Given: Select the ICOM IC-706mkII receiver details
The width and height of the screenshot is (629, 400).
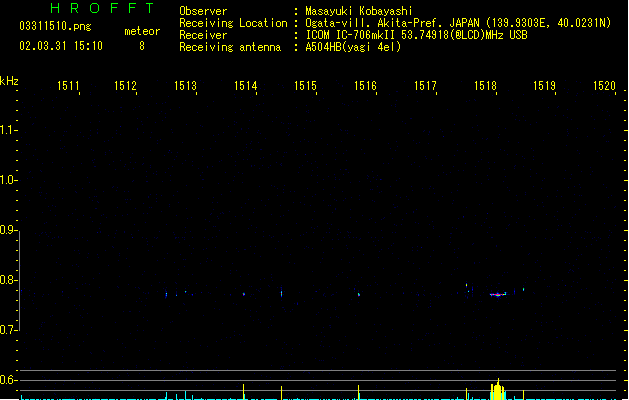Looking at the screenshot, I should click(x=416, y=35).
